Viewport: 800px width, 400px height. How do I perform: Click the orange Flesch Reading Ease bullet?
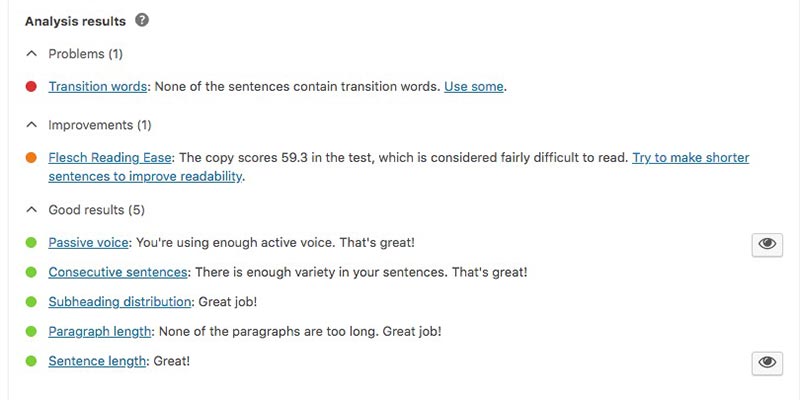pos(31,158)
